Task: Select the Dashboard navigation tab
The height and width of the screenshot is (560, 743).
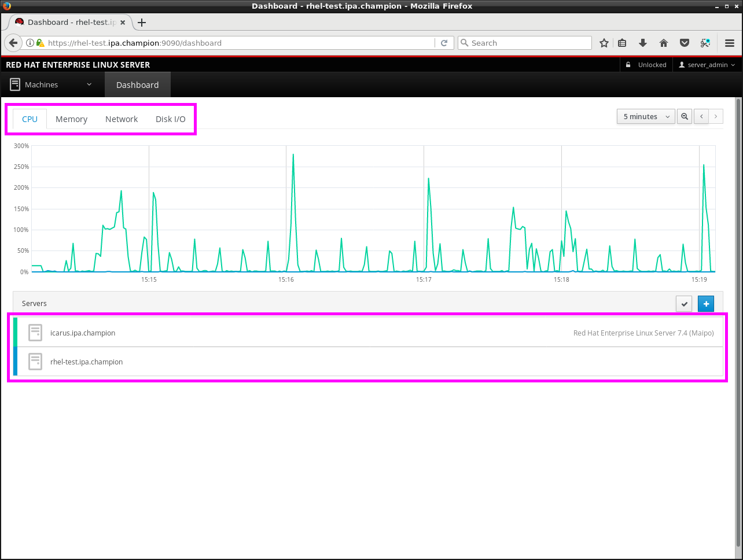Action: coord(138,84)
